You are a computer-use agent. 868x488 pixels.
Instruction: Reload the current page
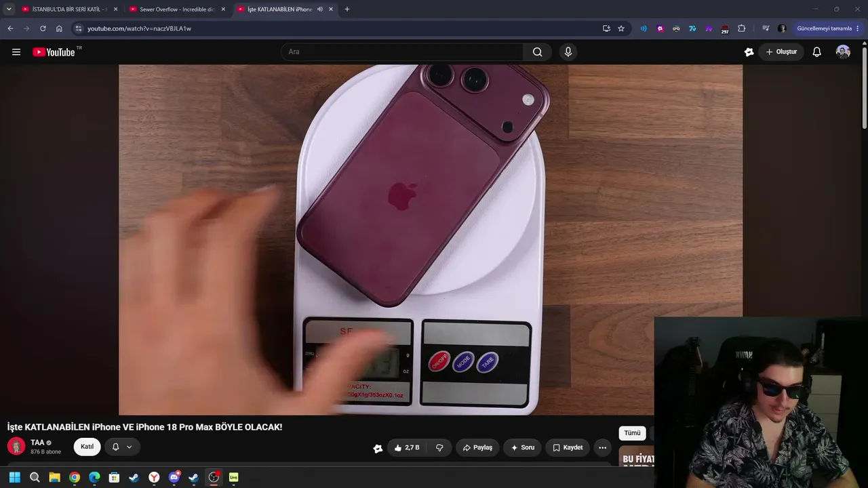(x=43, y=28)
